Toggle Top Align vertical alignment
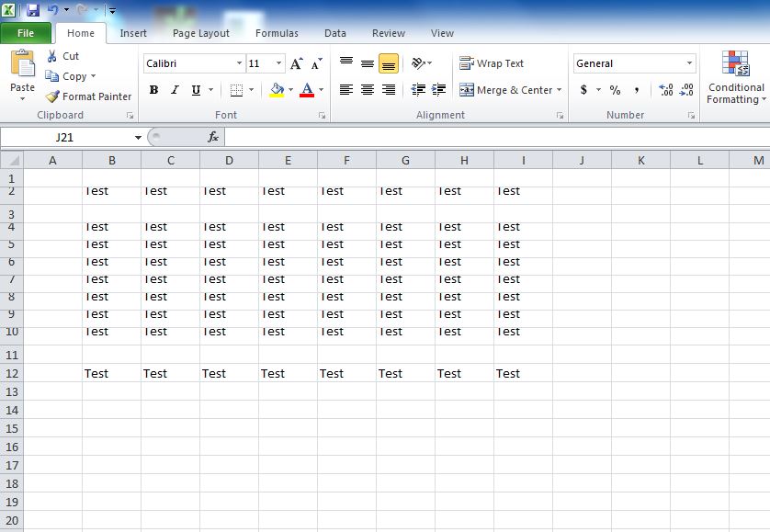770x532 pixels. (x=346, y=62)
